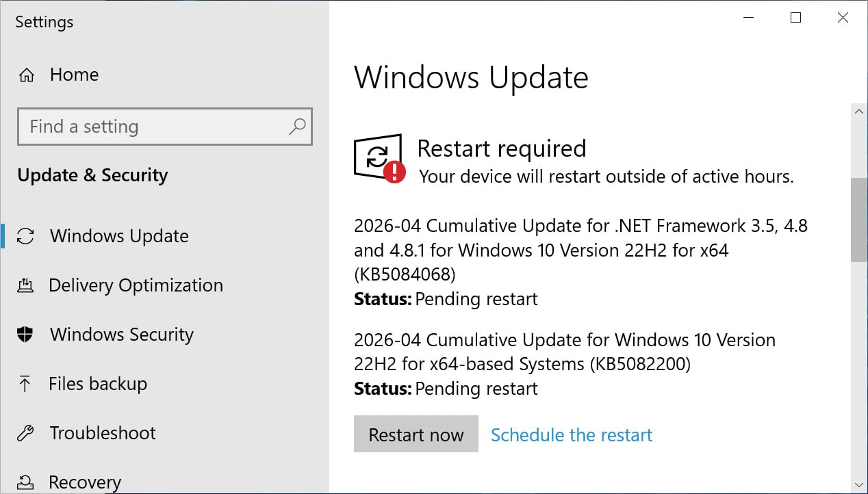
Task: Open Schedule the restart link
Action: (x=571, y=434)
